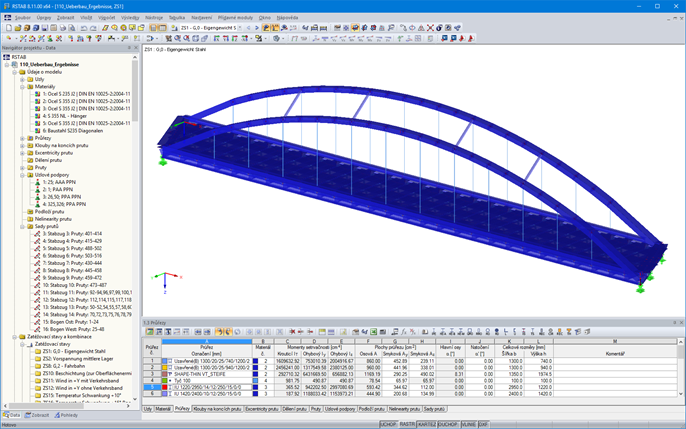Expand the Pruty tree node
The width and height of the screenshot is (686, 429).
pyautogui.click(x=22, y=167)
